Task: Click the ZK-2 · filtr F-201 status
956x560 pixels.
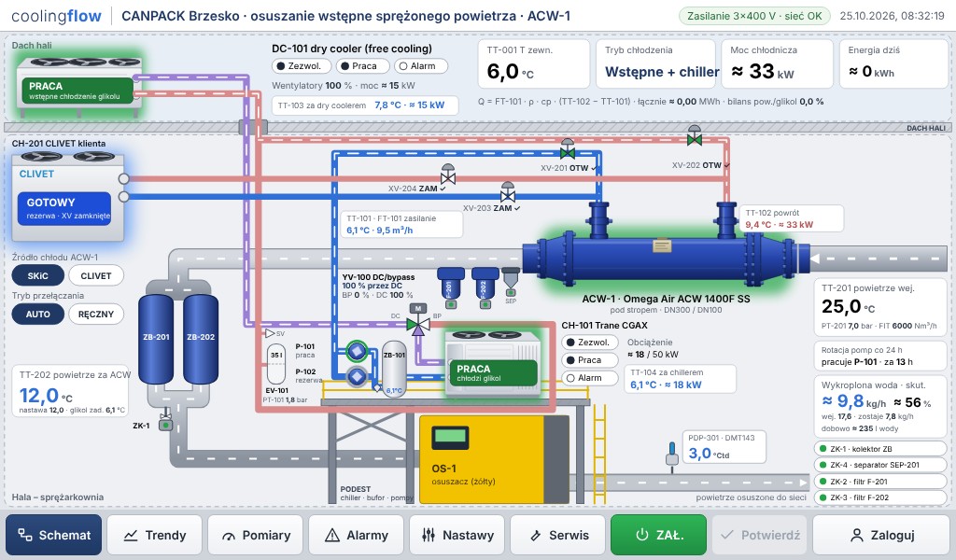Action: [x=879, y=482]
